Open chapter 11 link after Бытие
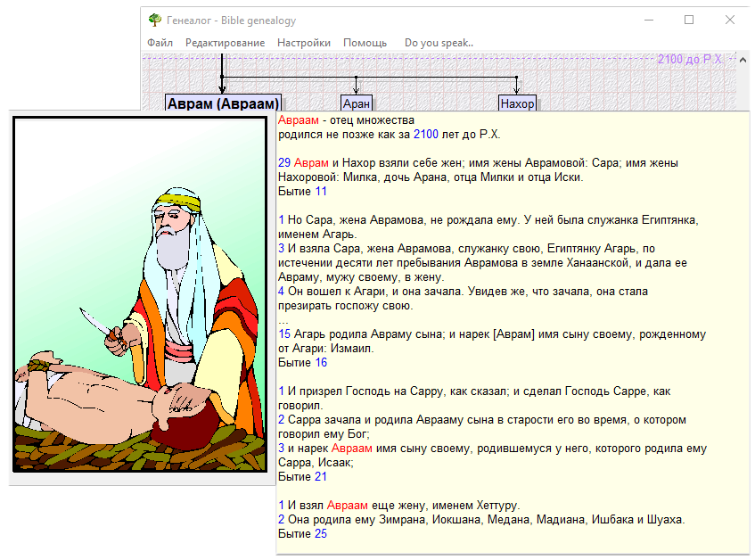755x560 pixels. pos(320,192)
